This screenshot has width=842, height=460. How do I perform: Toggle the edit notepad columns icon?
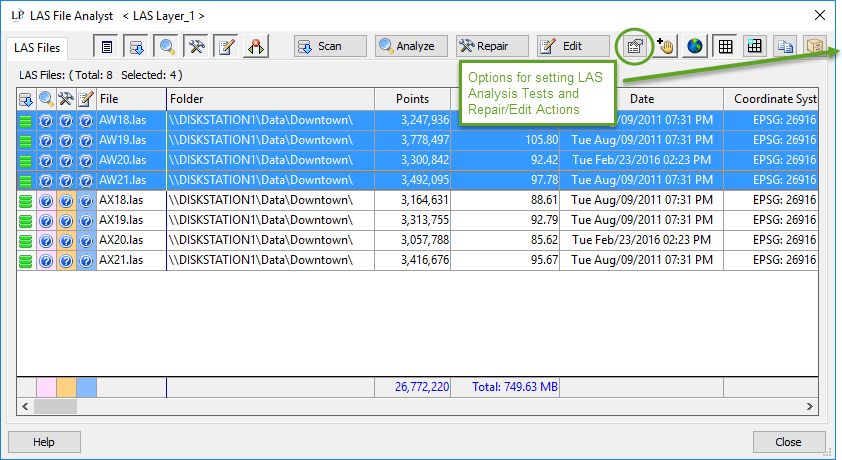pos(227,47)
